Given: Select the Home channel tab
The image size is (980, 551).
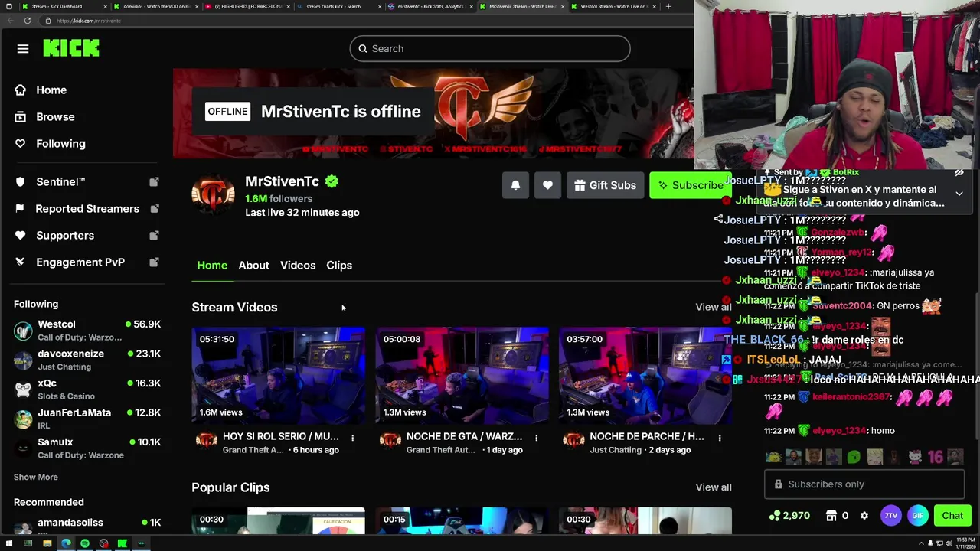Looking at the screenshot, I should 212,266.
